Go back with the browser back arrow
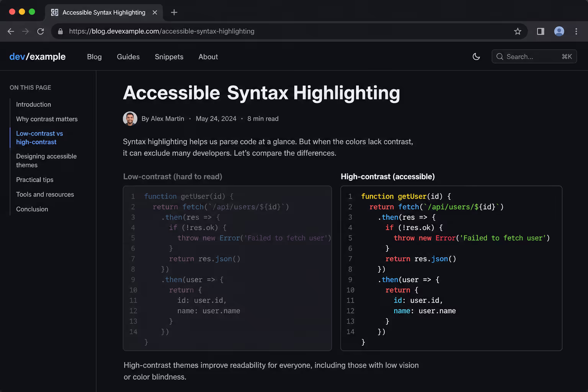The height and width of the screenshot is (392, 588). [11, 31]
